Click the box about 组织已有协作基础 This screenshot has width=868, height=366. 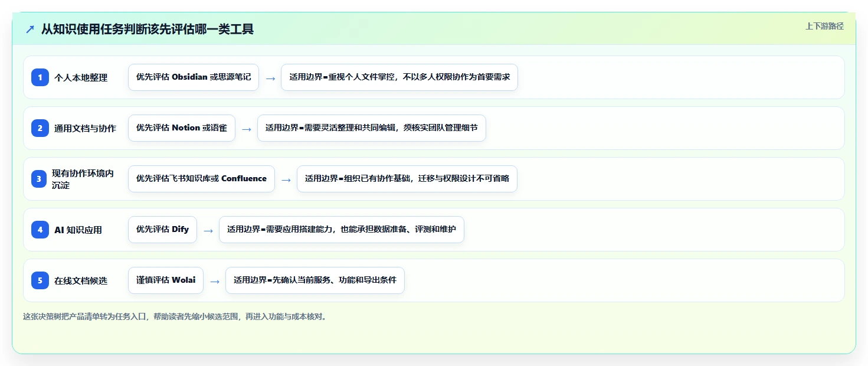(x=407, y=179)
